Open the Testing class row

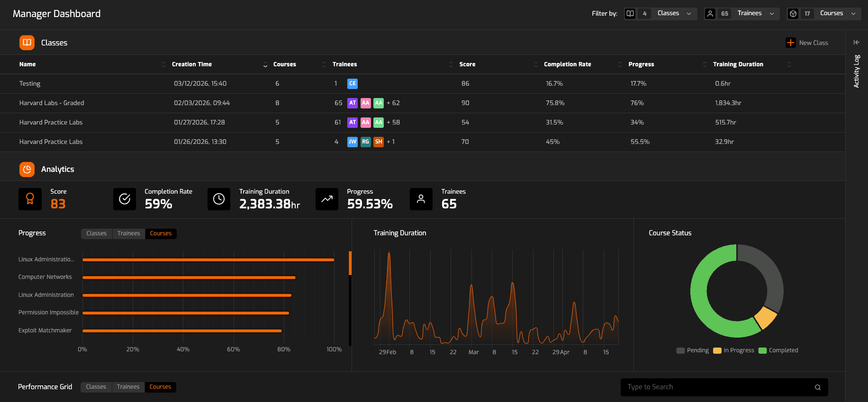click(423, 84)
